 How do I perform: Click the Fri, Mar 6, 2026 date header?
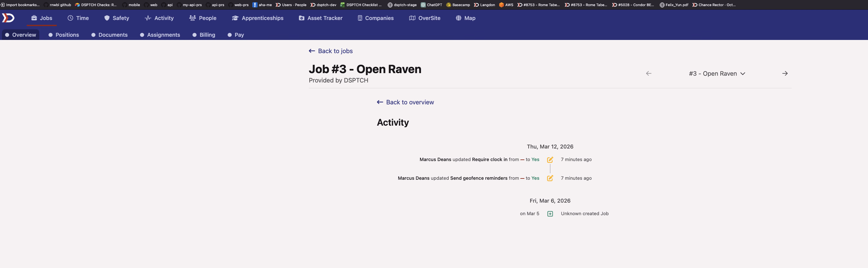[x=550, y=201]
